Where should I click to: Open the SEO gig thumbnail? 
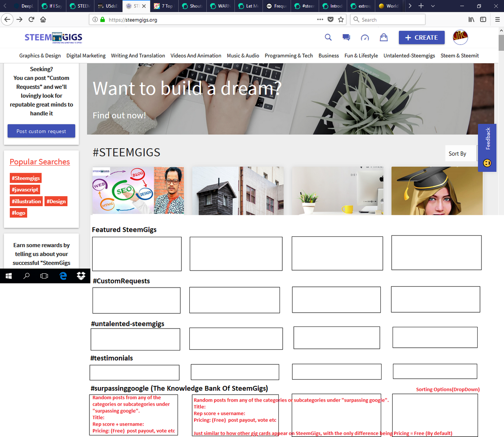coord(138,190)
